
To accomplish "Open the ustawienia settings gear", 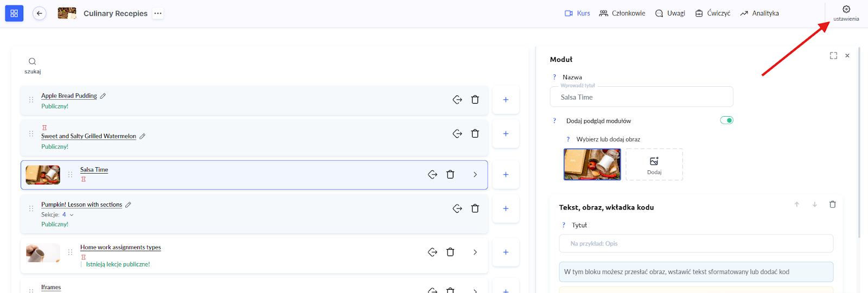I will tap(846, 10).
